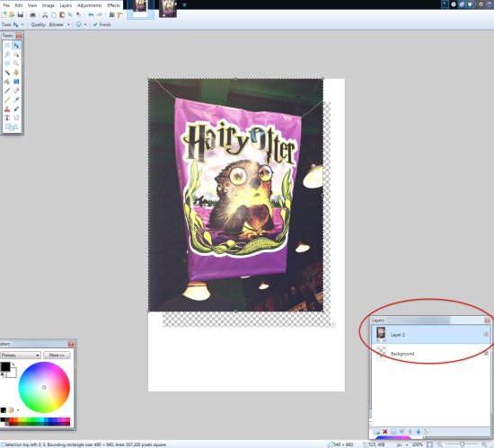Screen dimensions: 494x448
Task: Click the Redo arrow icon
Action: pos(100,14)
